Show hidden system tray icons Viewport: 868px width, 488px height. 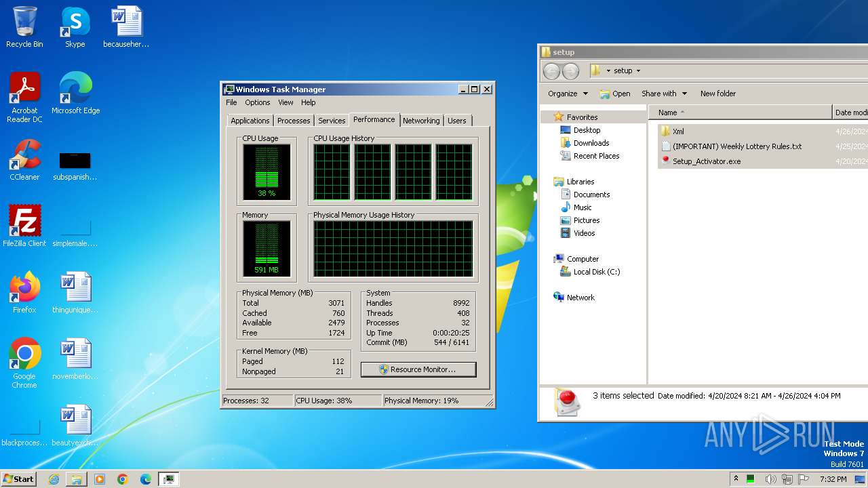(x=736, y=479)
